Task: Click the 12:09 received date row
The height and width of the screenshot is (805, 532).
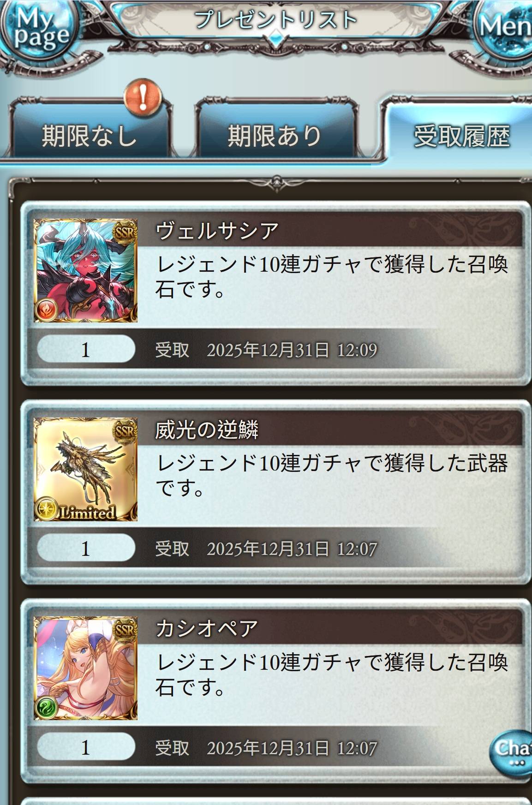Action: [266, 350]
